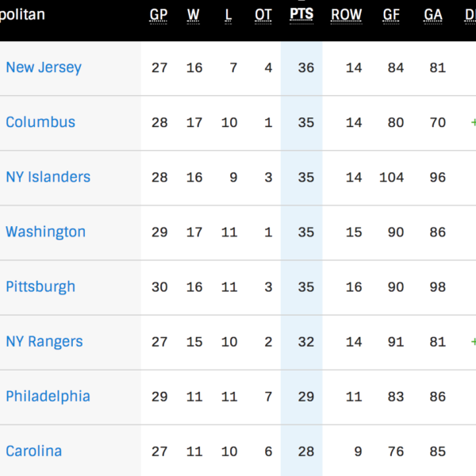
Task: Click the Washington team link
Action: 45,232
